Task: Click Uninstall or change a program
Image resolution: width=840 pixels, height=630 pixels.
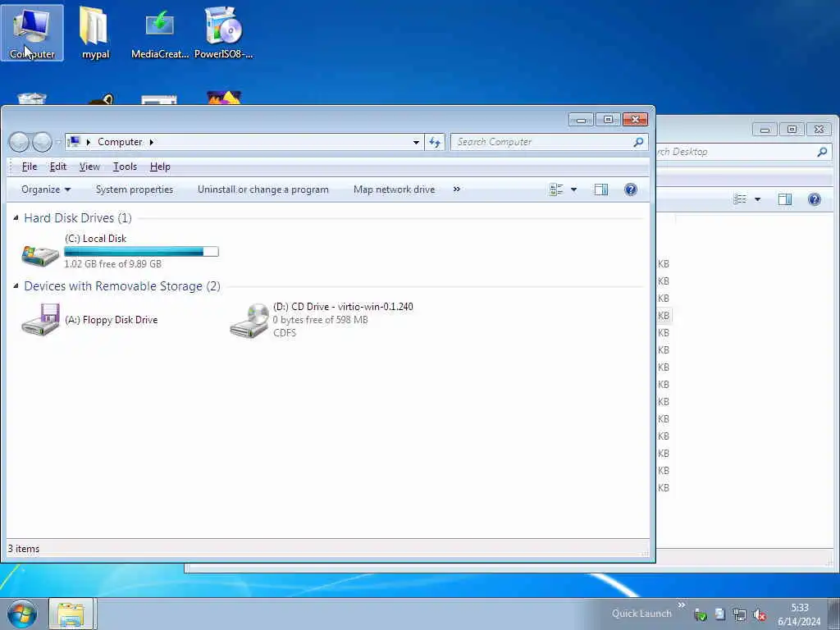Action: 263,189
